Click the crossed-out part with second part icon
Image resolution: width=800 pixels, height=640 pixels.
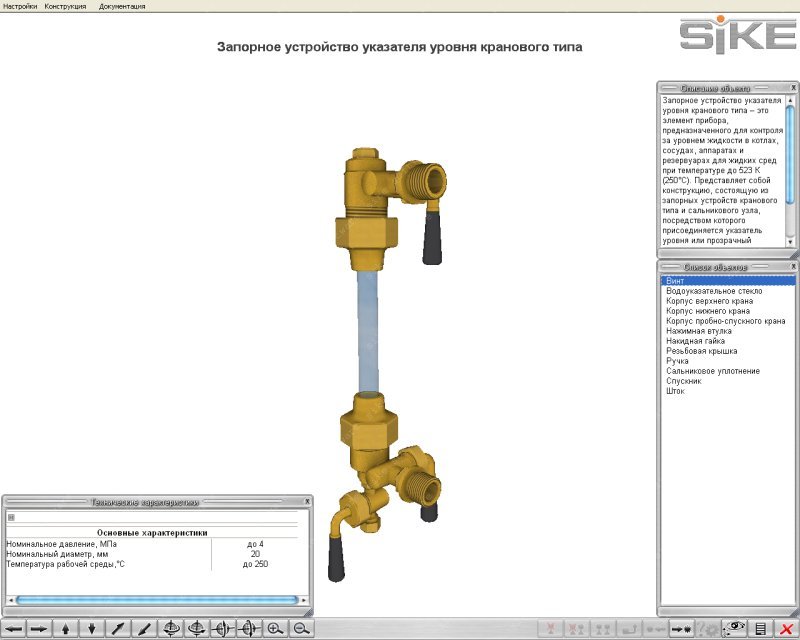(x=577, y=629)
